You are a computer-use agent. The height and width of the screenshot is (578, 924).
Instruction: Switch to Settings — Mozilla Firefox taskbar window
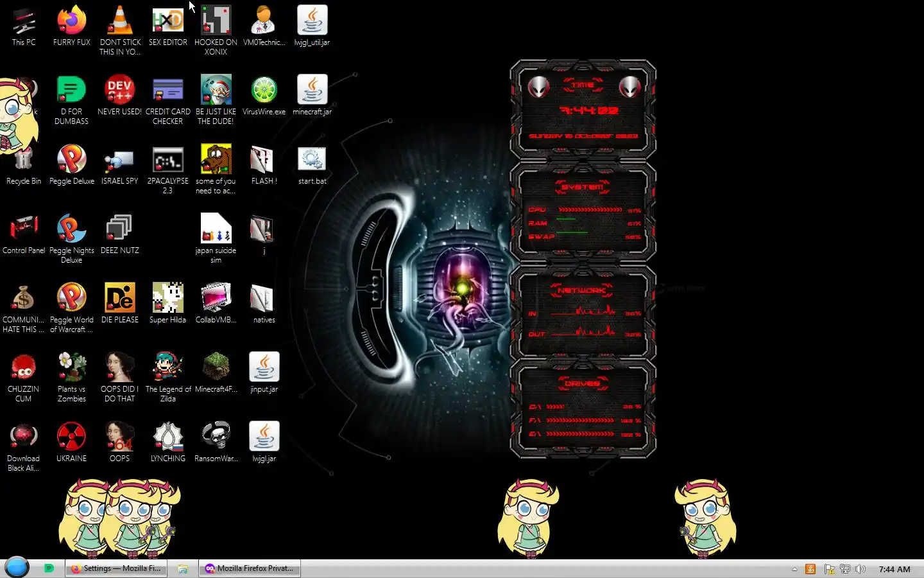pyautogui.click(x=116, y=568)
